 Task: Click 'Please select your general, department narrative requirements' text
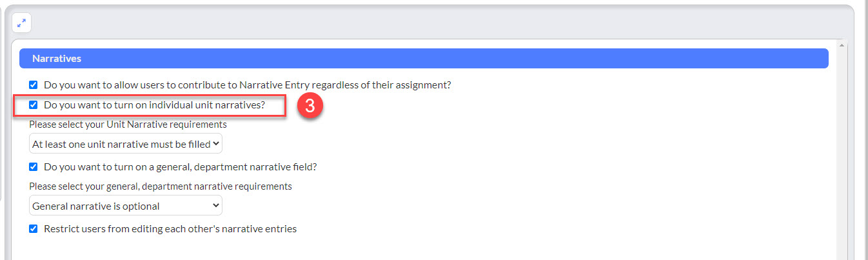pyautogui.click(x=161, y=186)
